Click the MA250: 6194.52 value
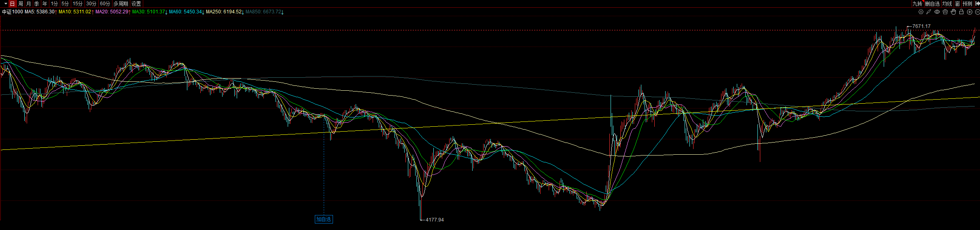This screenshot has height=230, width=980. [x=224, y=12]
